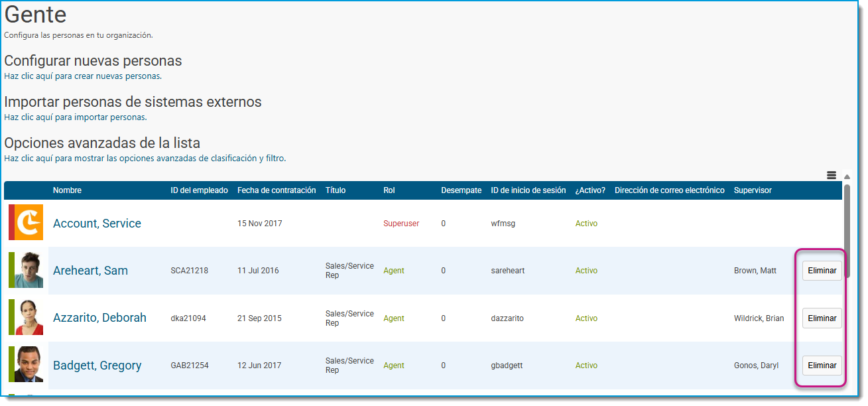
Task: Click the Configurar nuevas personas heading
Action: pyautogui.click(x=93, y=61)
